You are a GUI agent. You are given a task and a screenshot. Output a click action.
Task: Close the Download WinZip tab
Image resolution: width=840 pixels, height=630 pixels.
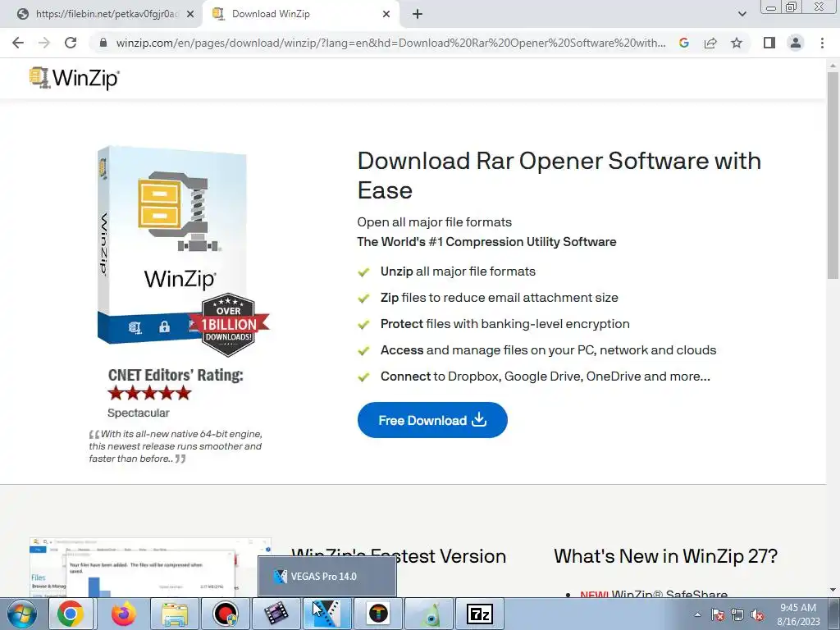click(386, 14)
